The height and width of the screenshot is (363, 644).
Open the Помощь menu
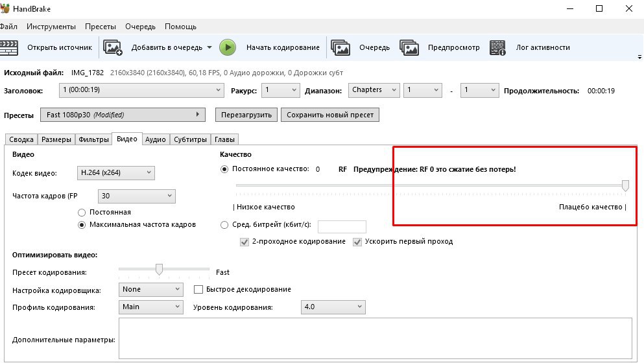(181, 27)
